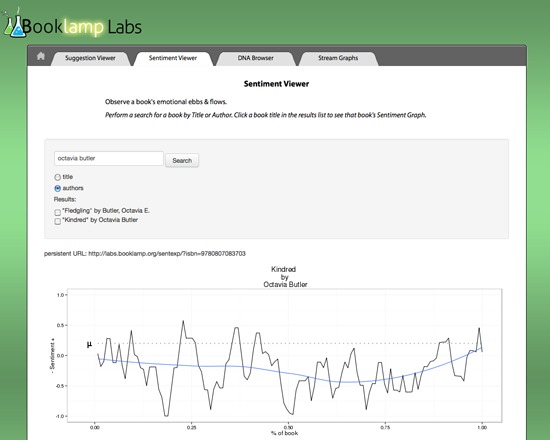
Task: Click the '% of book' axis label
Action: click(x=284, y=433)
